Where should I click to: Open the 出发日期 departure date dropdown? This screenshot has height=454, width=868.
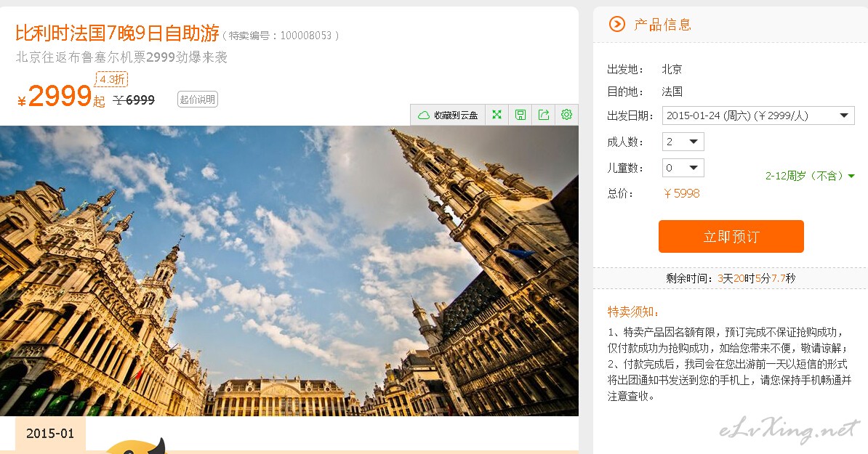758,115
